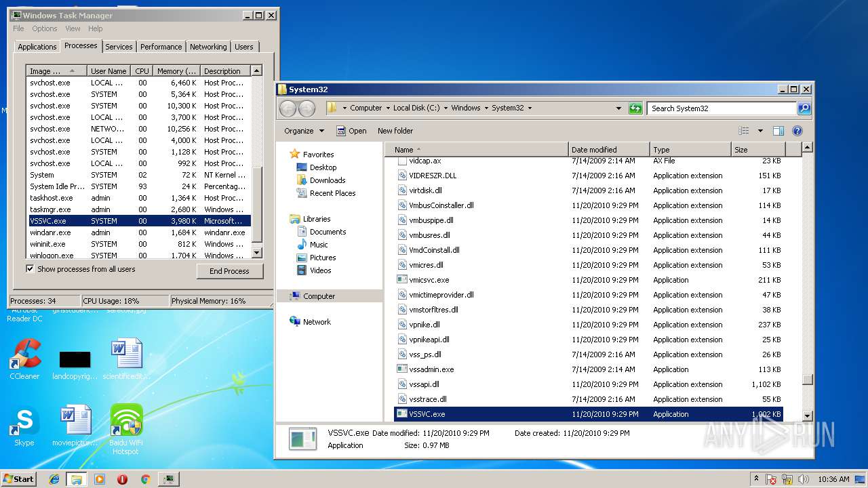This screenshot has height=488, width=868.
Task: Show hidden tray icons arrow
Action: click(757, 479)
